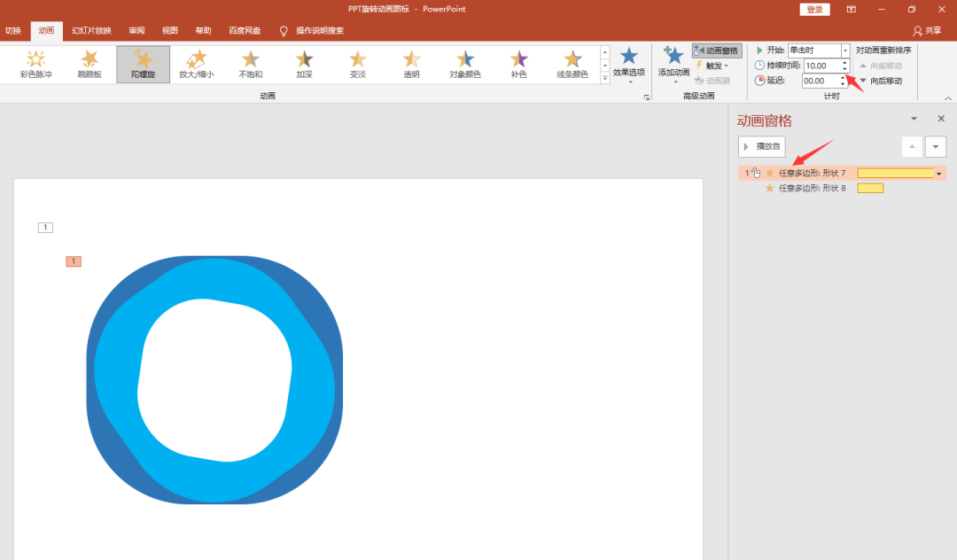Screen dimensions: 957x560
Task: Toggle ribbon display options in title bar
Action: point(852,9)
